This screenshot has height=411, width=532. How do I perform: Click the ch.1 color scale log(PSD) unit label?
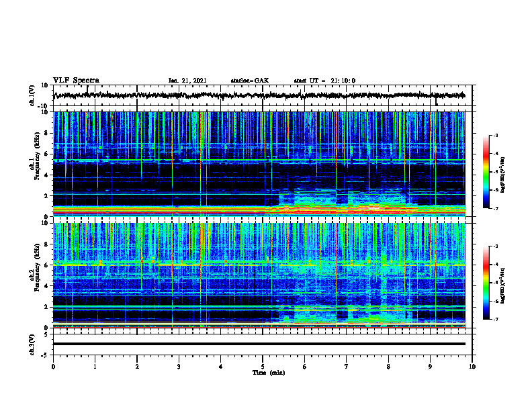tap(503, 175)
